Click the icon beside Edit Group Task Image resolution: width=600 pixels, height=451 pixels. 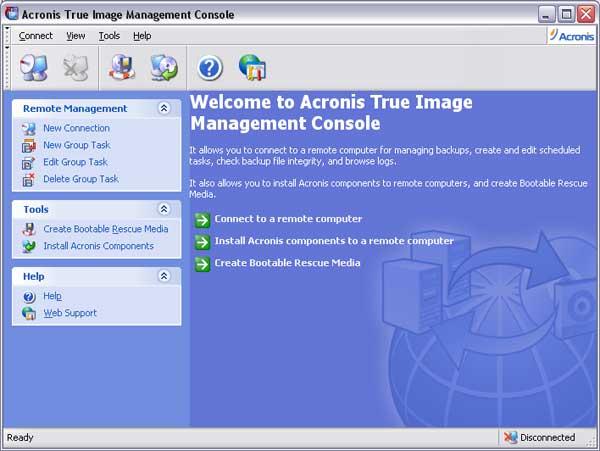29,163
